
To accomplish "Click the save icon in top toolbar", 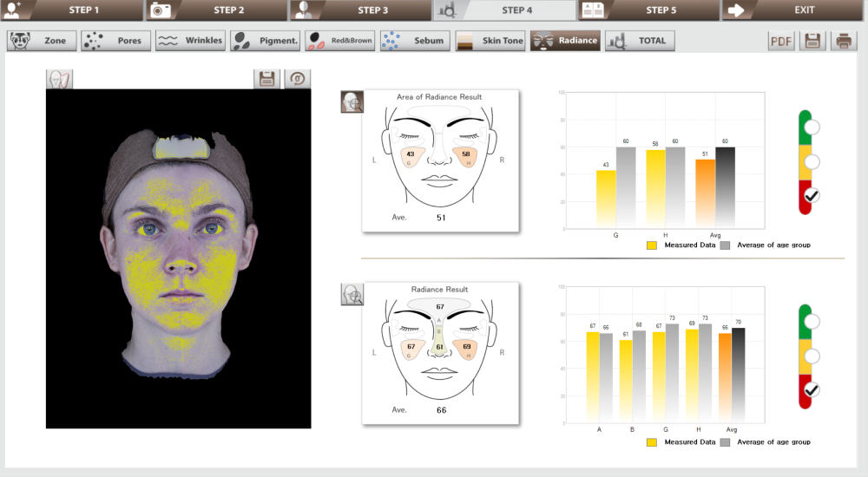I will (813, 41).
